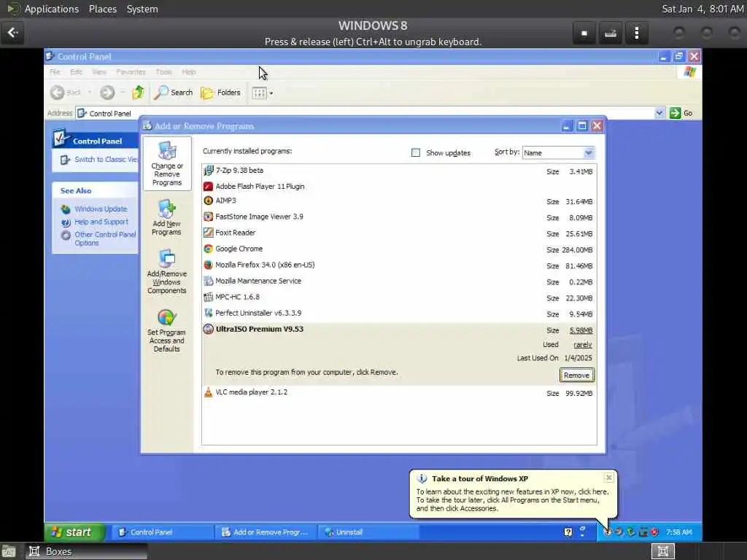Open the View menu

click(99, 72)
